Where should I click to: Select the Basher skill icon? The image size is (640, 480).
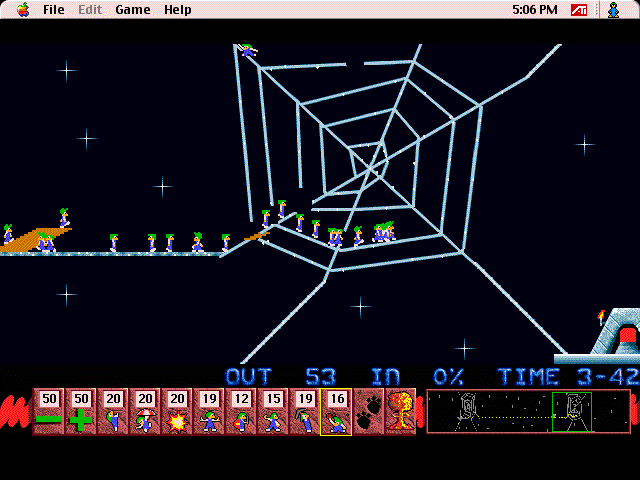(272, 412)
